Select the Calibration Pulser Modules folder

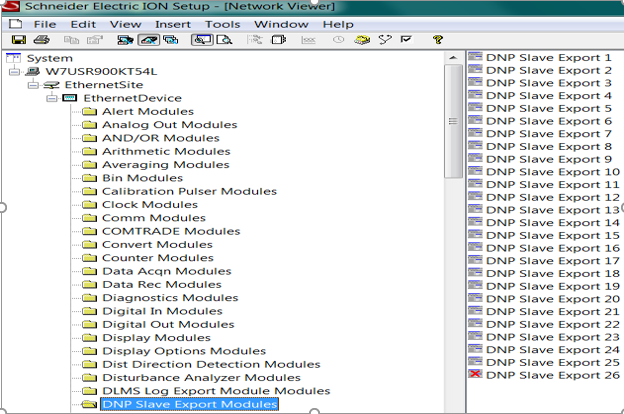click(x=189, y=191)
